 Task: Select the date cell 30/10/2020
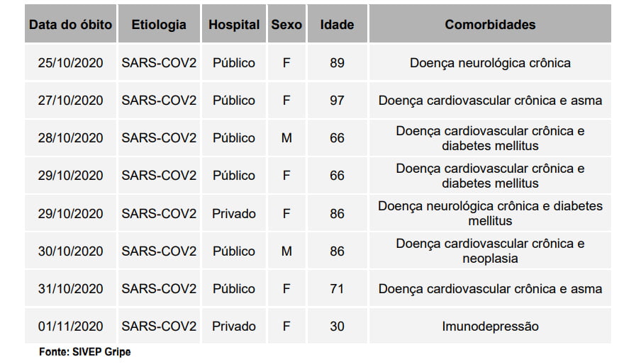(70, 251)
